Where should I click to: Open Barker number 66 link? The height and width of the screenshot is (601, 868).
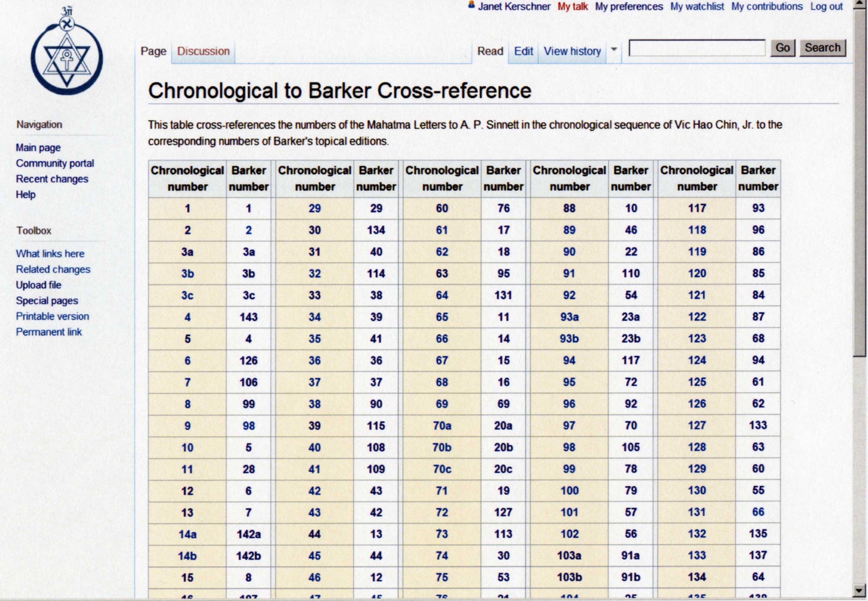758,512
